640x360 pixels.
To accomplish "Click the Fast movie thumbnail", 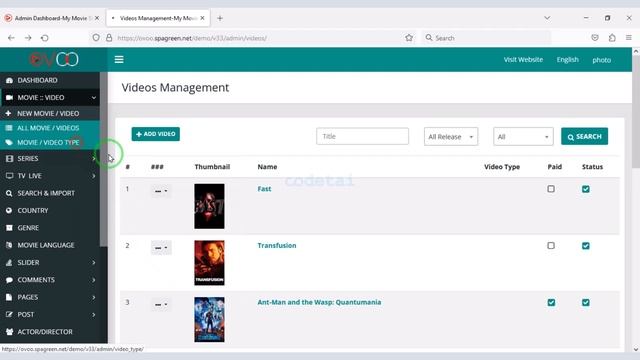I will coord(209,206).
